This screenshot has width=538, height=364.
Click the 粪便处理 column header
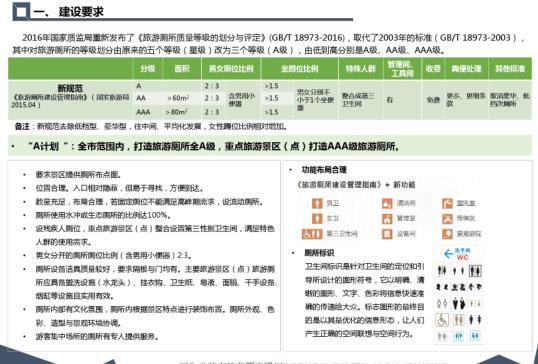click(x=466, y=69)
